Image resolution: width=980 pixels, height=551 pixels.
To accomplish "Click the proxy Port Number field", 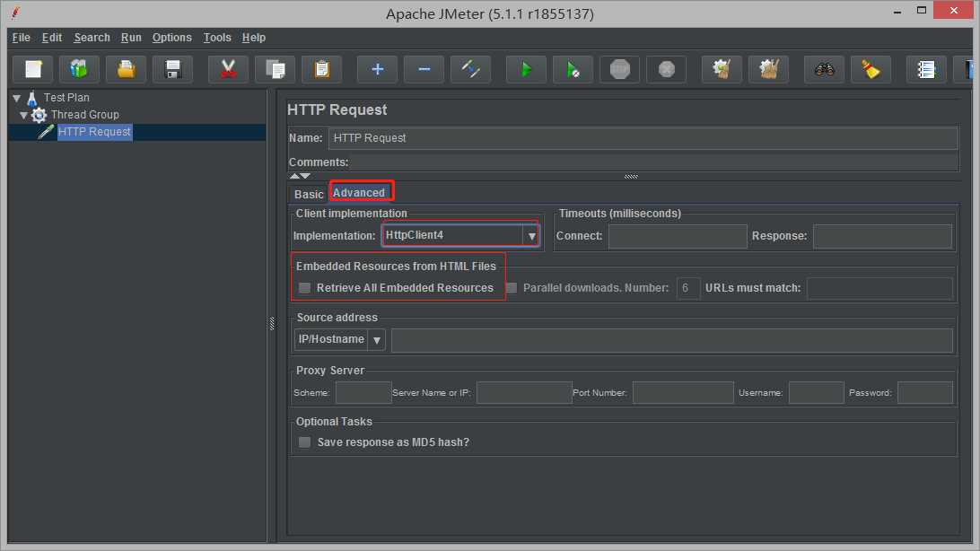I will coord(683,392).
